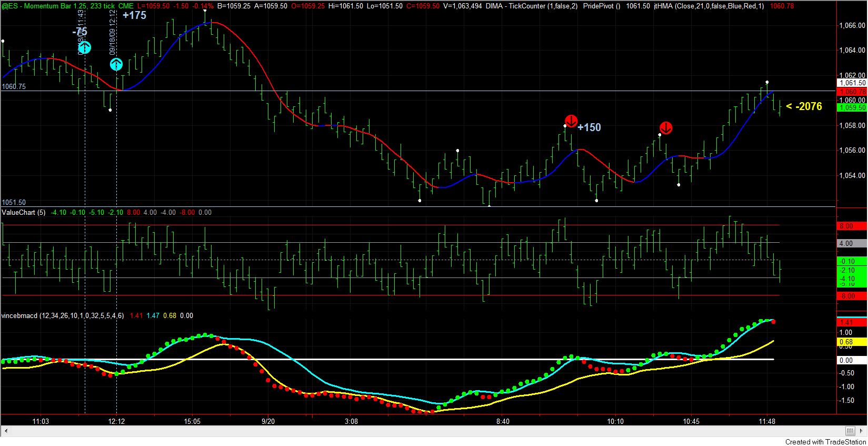The image size is (868, 446).
Task: Click the 9/20 date axis label
Action: (268, 421)
